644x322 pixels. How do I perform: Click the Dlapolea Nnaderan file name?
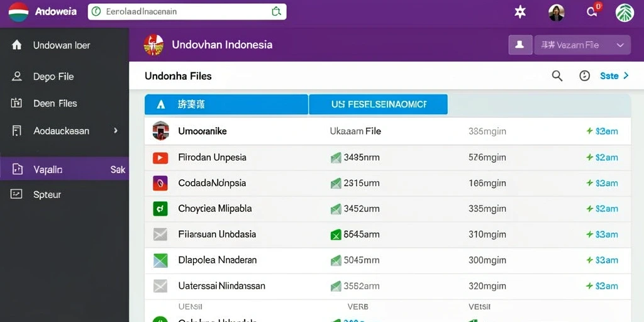[x=217, y=260]
